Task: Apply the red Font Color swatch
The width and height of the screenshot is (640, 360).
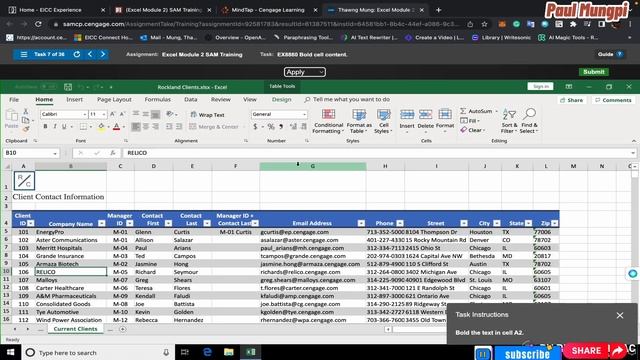Action: 116,127
